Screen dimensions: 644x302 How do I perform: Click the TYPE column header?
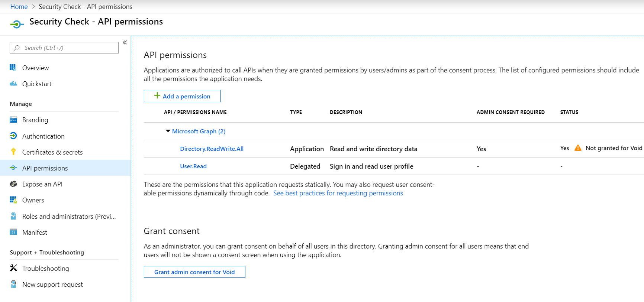(x=296, y=112)
